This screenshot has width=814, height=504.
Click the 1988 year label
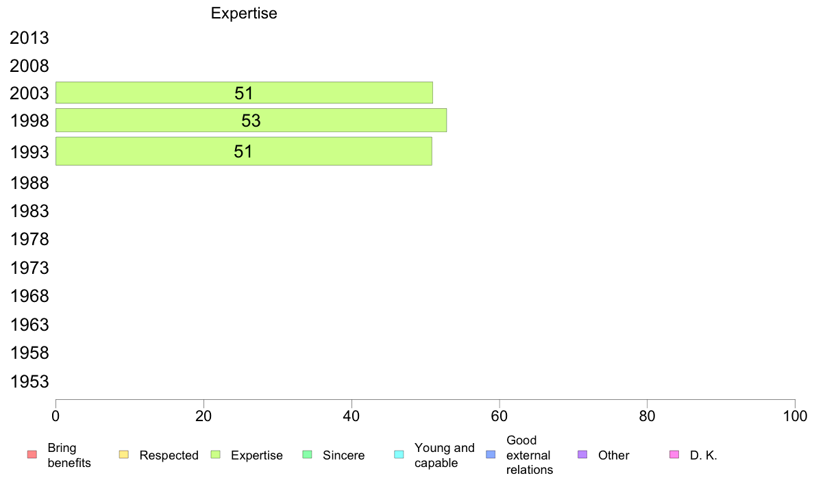tap(29, 184)
